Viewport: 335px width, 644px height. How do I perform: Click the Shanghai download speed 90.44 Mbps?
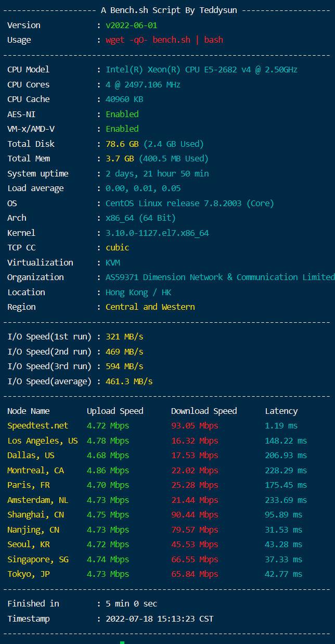(195, 514)
